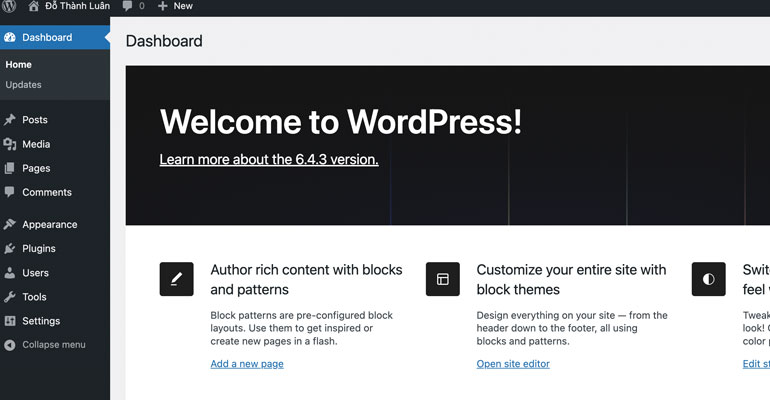Collapse the admin sidebar menu
Viewport: 770px width, 400px height.
click(x=54, y=345)
